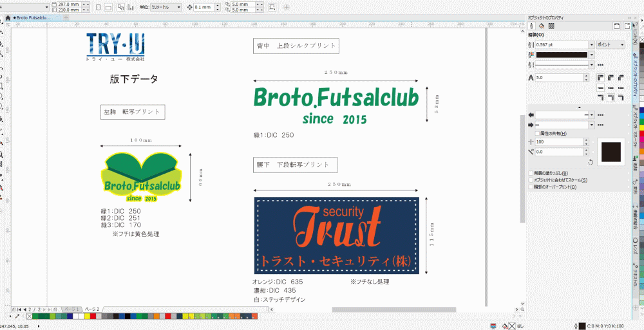This screenshot has height=330, width=644.
Task: Click the nib stretch 100 field
Action: click(x=560, y=142)
